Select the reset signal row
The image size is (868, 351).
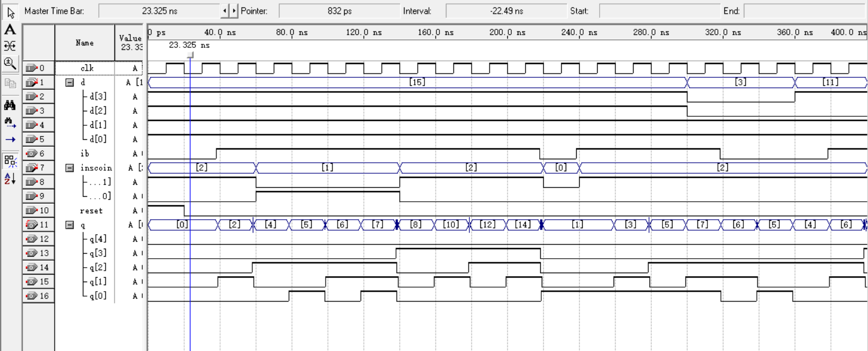[91, 211]
